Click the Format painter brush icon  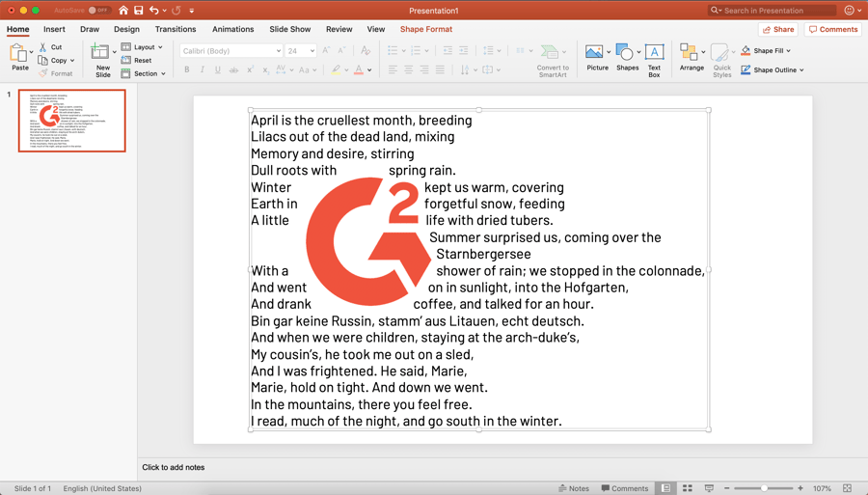pos(42,73)
